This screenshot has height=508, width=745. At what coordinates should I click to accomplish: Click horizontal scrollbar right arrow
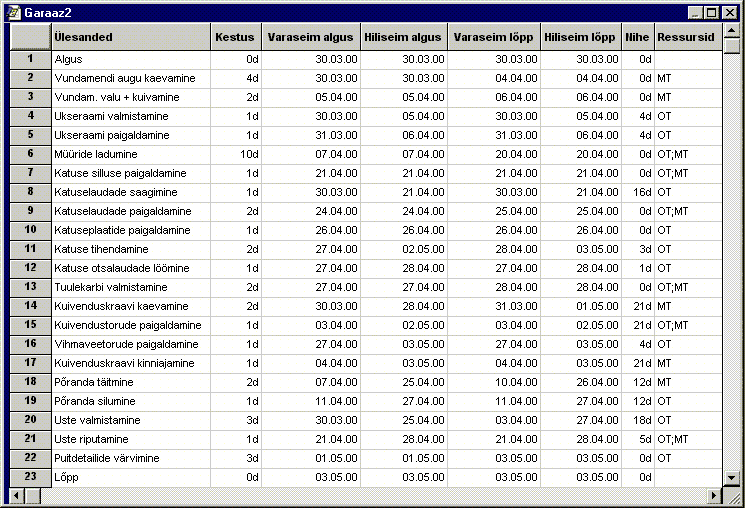(x=714, y=496)
